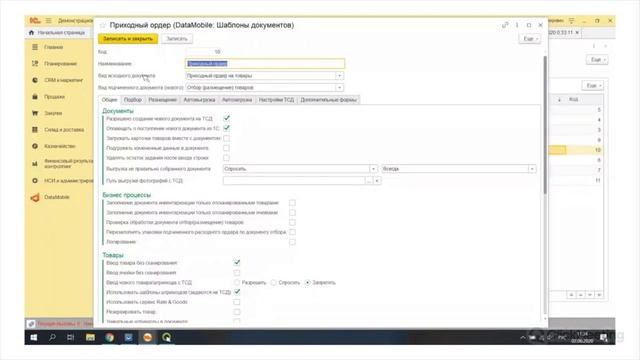Screen dimensions: 640x360
Task: Open the Продажи section icon
Action: coord(35,97)
